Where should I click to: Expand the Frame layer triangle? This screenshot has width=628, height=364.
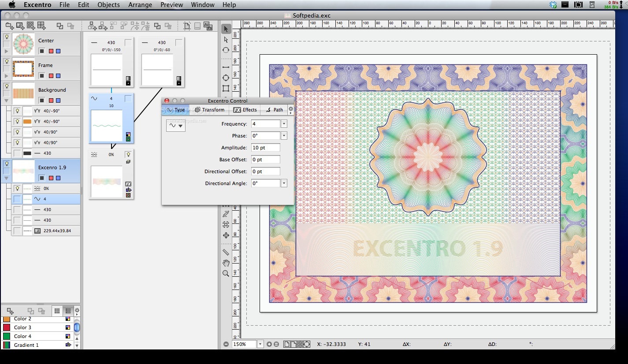click(x=6, y=76)
